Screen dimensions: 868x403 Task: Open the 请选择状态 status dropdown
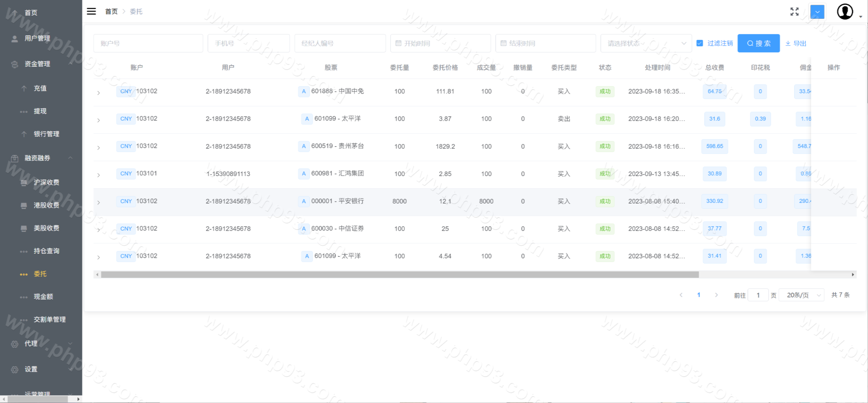point(646,43)
